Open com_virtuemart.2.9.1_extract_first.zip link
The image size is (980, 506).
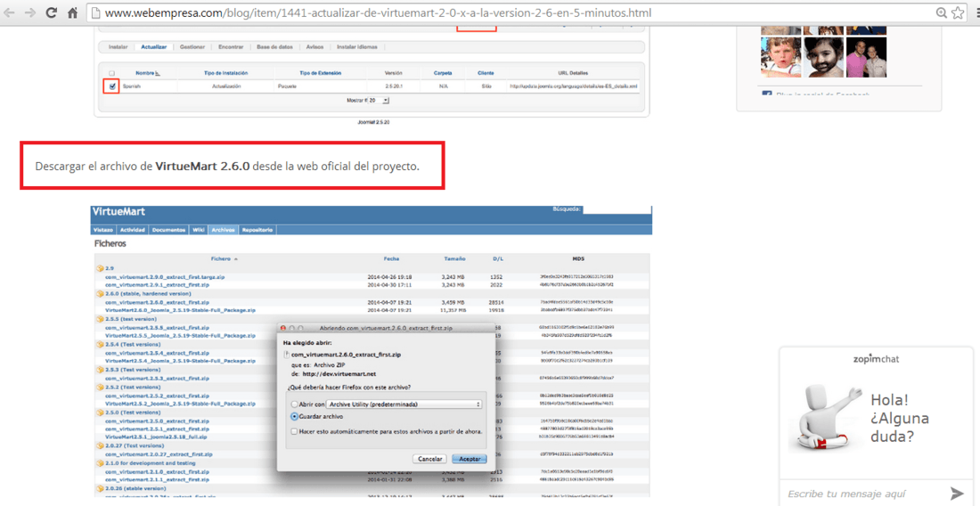[156, 285]
